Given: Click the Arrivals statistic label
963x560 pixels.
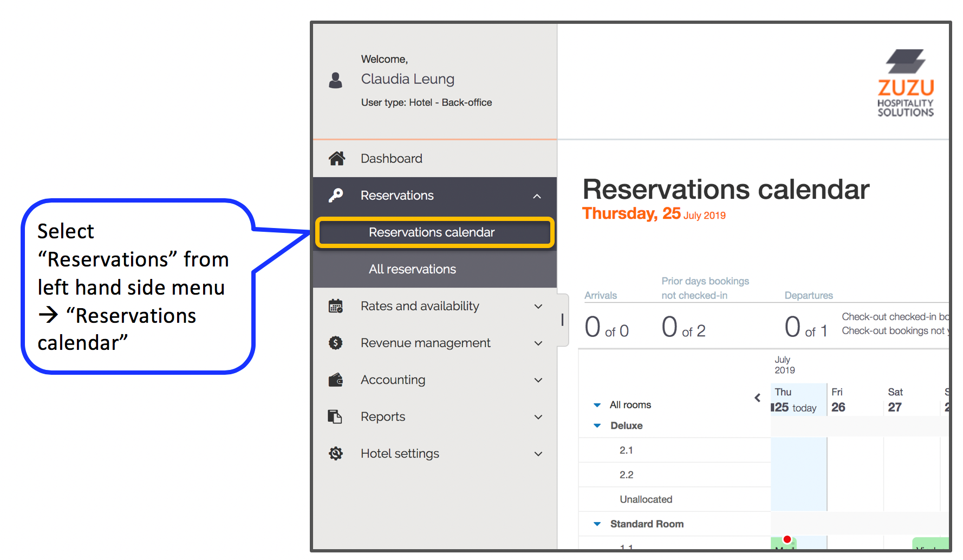Looking at the screenshot, I should (x=601, y=295).
